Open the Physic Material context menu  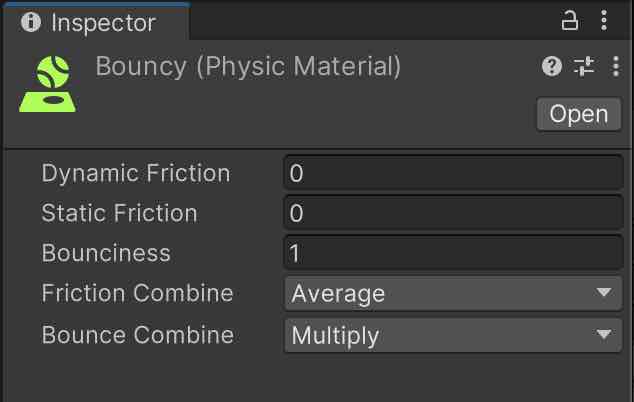pyautogui.click(x=614, y=67)
